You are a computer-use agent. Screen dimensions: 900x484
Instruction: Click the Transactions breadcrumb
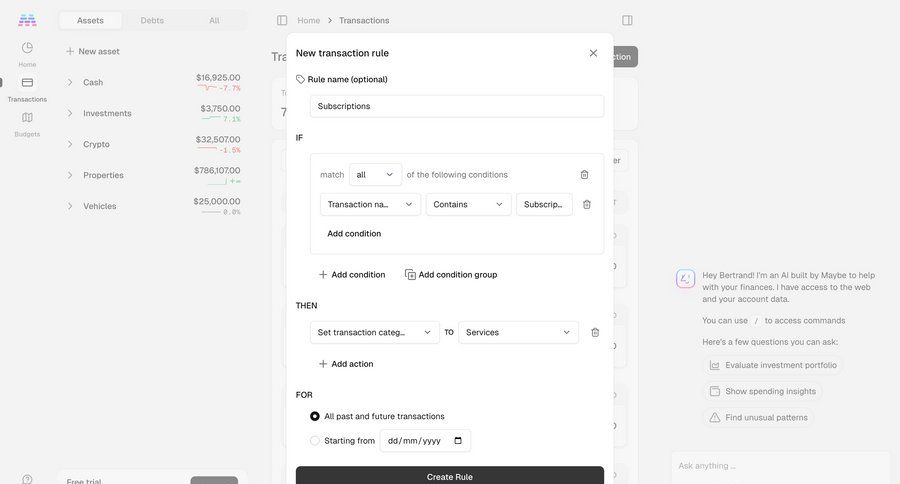pyautogui.click(x=364, y=20)
